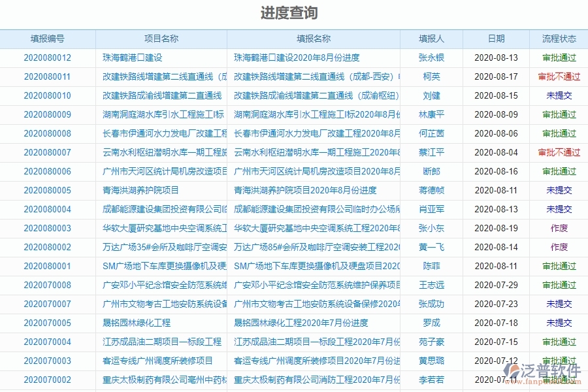Open project 晟铭园林绿化工程

(x=135, y=323)
